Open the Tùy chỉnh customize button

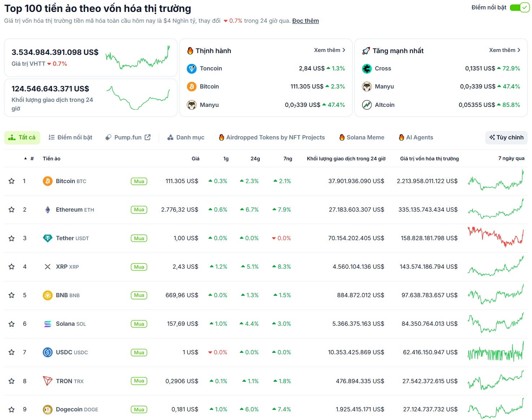506,137
